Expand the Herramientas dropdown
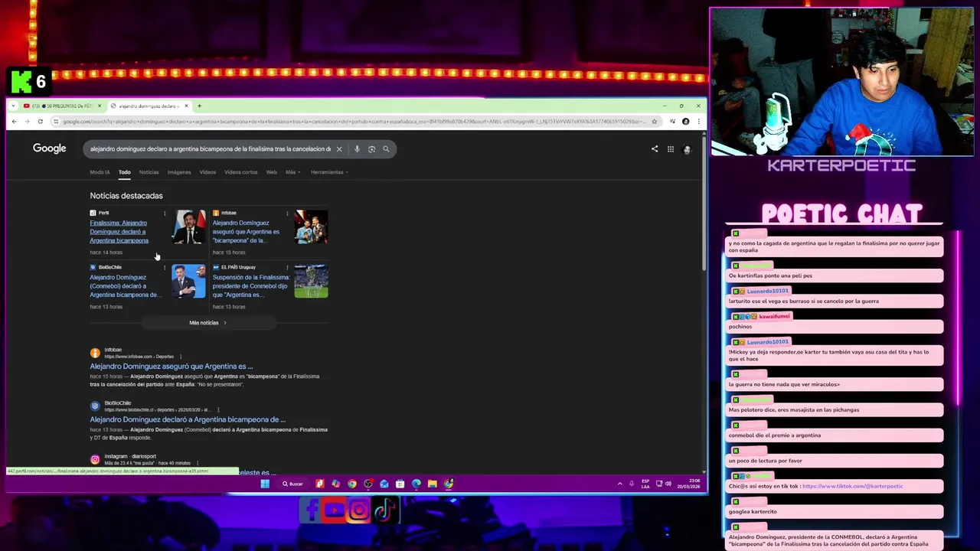Image resolution: width=980 pixels, height=551 pixels. point(329,172)
